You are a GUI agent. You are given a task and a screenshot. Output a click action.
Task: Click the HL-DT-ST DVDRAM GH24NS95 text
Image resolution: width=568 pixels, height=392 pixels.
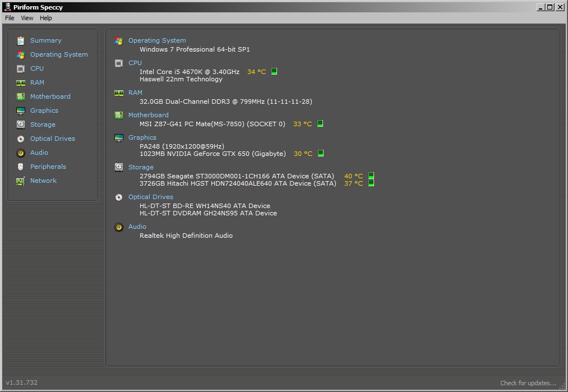pyautogui.click(x=208, y=213)
